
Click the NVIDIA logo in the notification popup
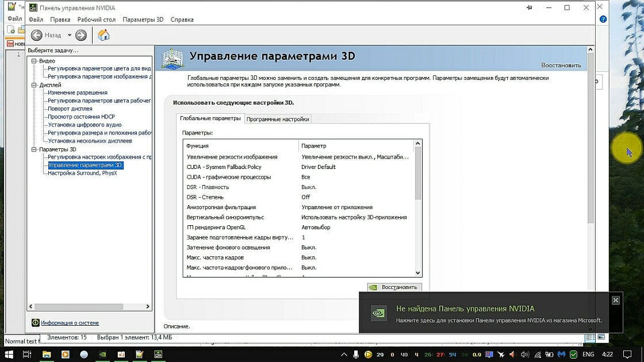click(x=378, y=314)
